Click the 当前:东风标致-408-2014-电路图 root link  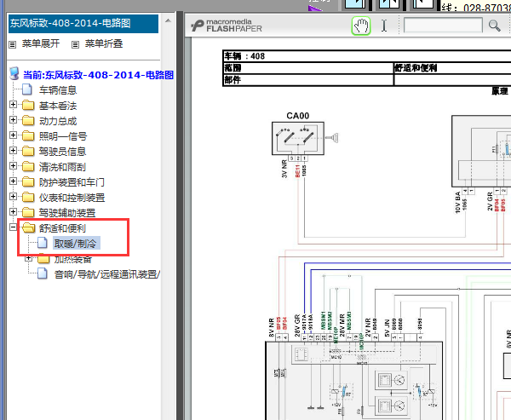tap(98, 75)
